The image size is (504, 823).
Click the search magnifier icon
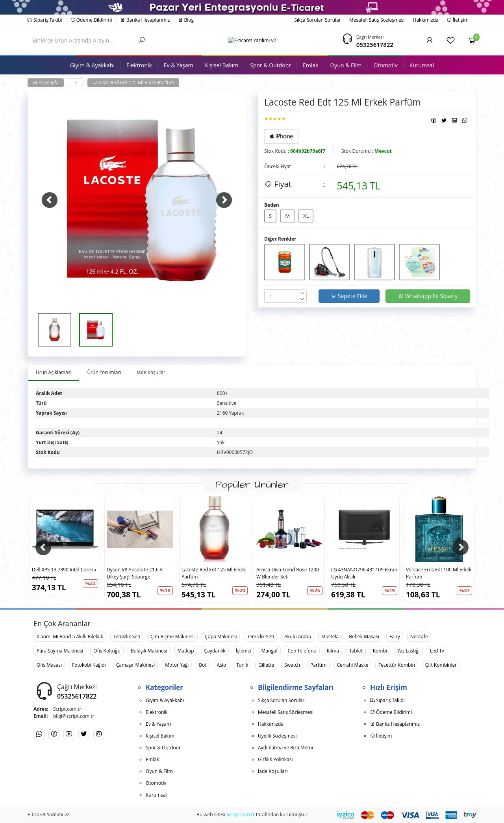(142, 40)
